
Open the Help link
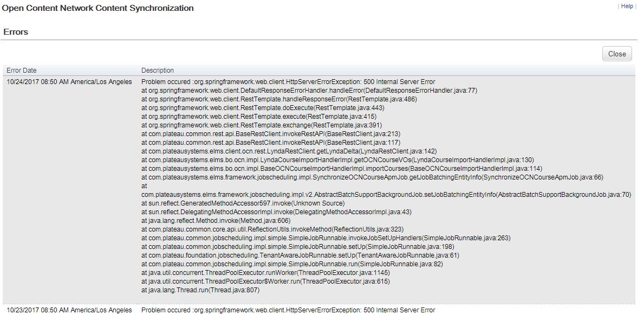click(x=627, y=6)
